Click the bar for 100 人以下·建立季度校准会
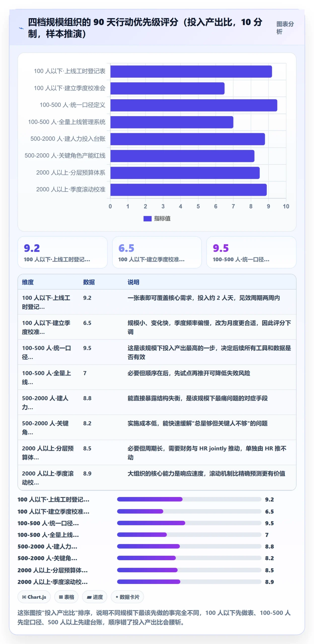Image resolution: width=314 pixels, height=644 pixels. pyautogui.click(x=167, y=88)
